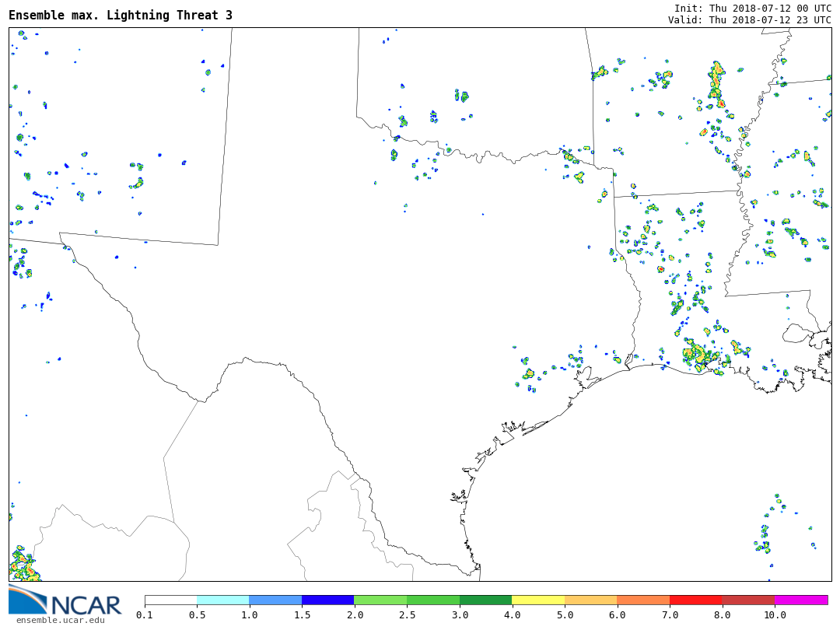Pick the magenta swatch on the color bar
Screen dimensions: 840x630
(801, 600)
